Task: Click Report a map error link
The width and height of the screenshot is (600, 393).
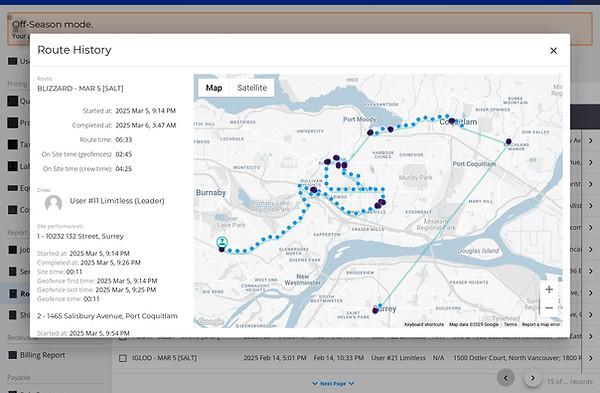Action: [541, 325]
